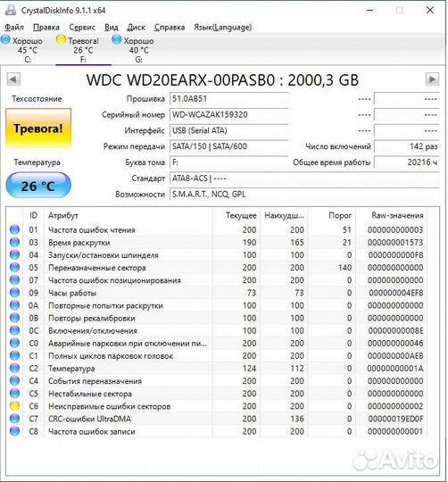The image size is (448, 482).
Task: Click raw value 000000000AEB
Action: (x=395, y=356)
